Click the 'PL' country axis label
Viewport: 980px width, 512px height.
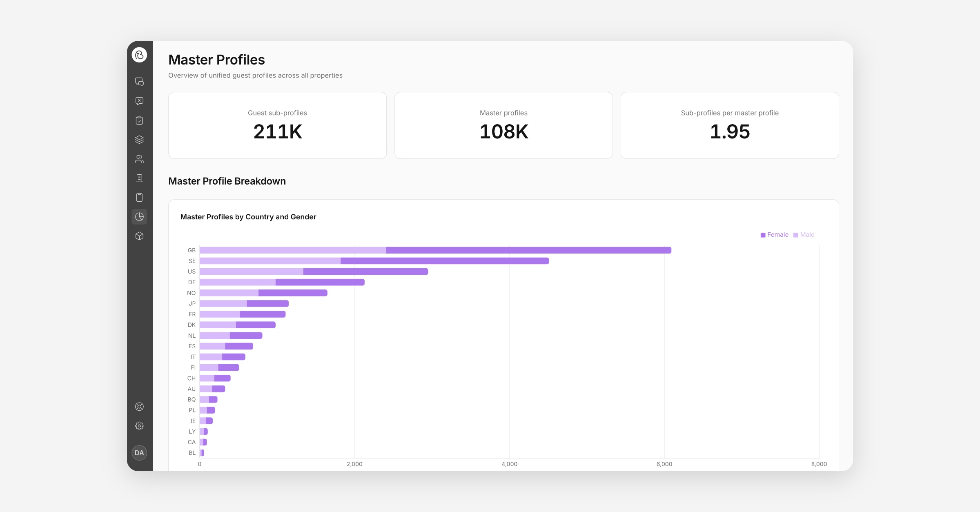tap(192, 410)
